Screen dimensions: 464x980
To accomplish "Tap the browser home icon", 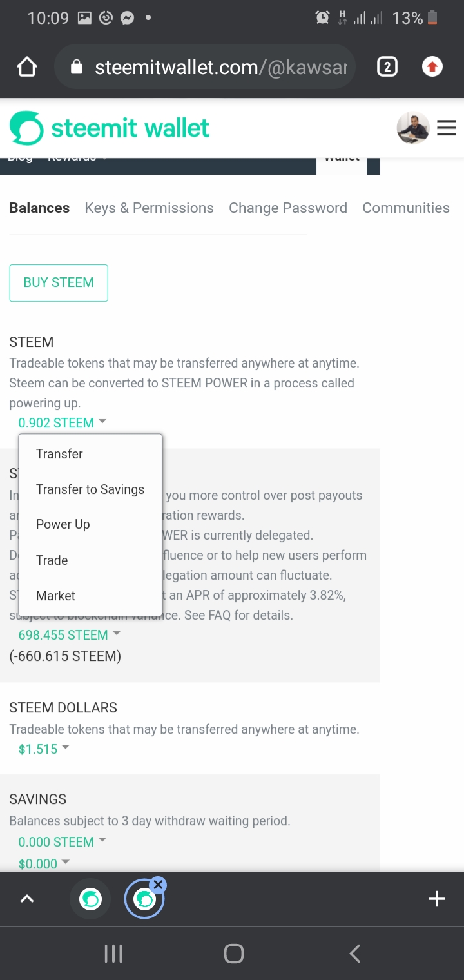I will point(27,67).
